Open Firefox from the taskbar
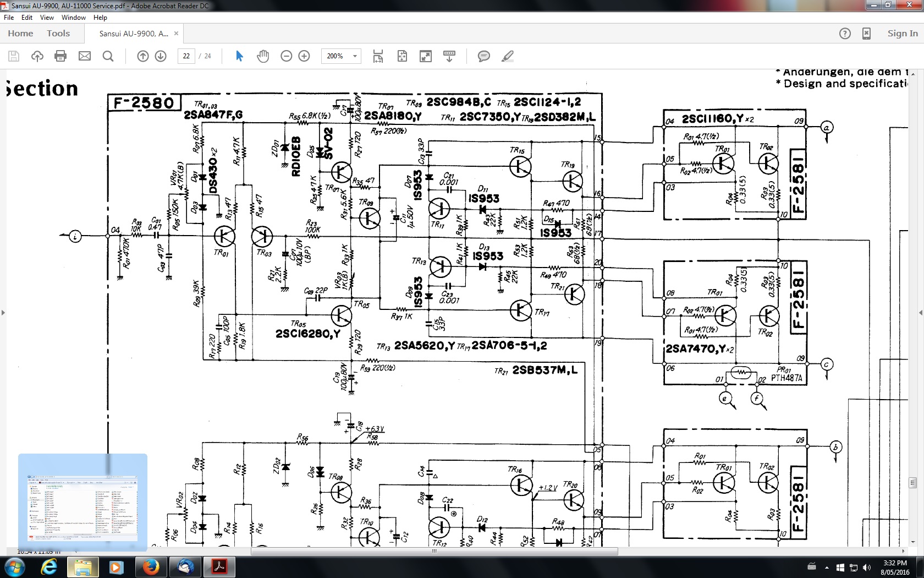The height and width of the screenshot is (578, 924). [151, 567]
